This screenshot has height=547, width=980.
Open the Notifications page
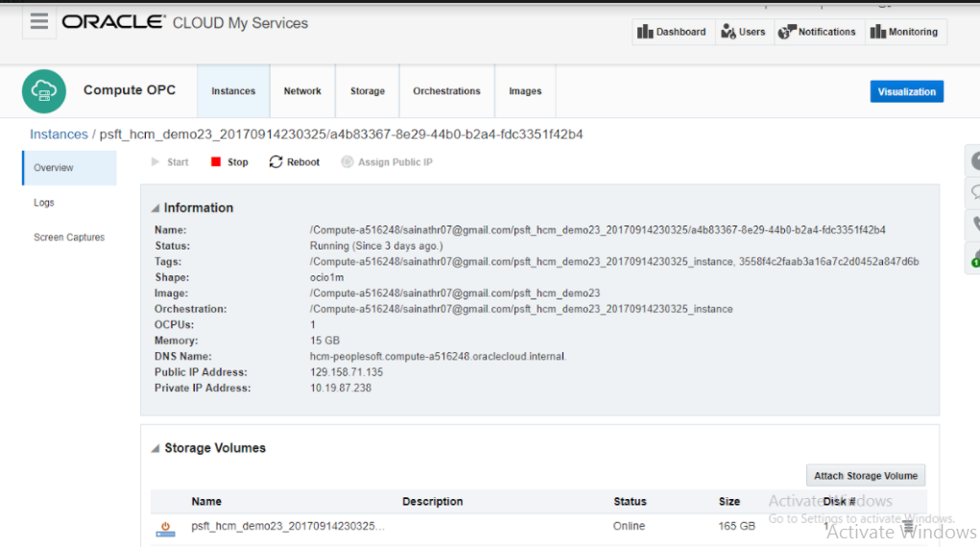tap(817, 32)
